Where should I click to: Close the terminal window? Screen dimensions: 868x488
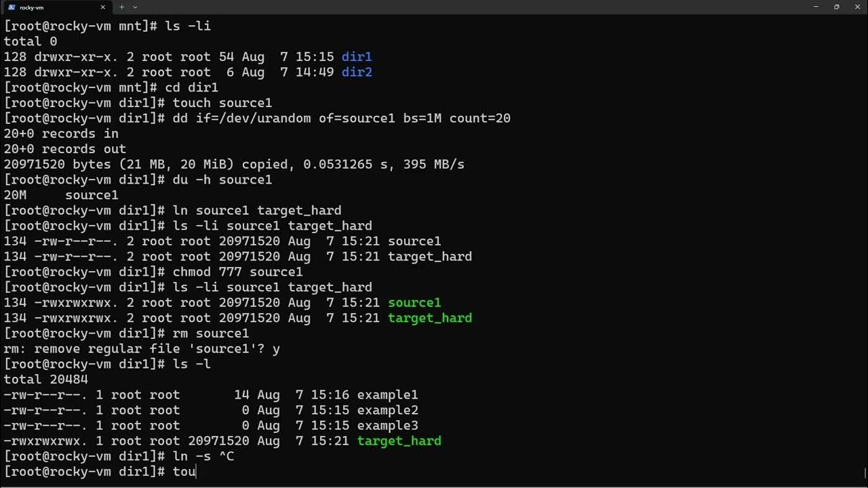tap(856, 7)
